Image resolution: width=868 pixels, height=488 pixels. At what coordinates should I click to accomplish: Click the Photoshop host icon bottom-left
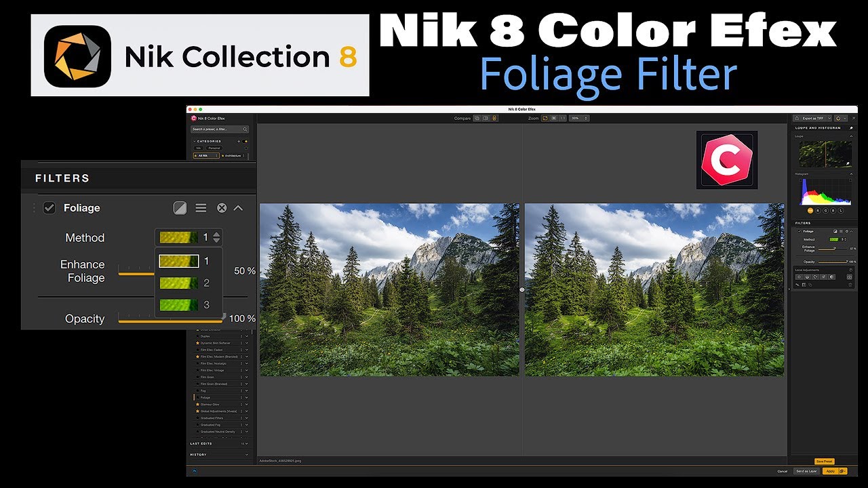coord(195,471)
